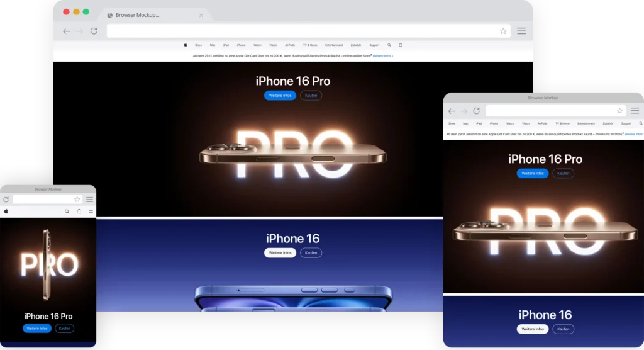Follow the 'Weitere Infos' gift card link on desktop
The image size is (644, 350).
tap(382, 56)
